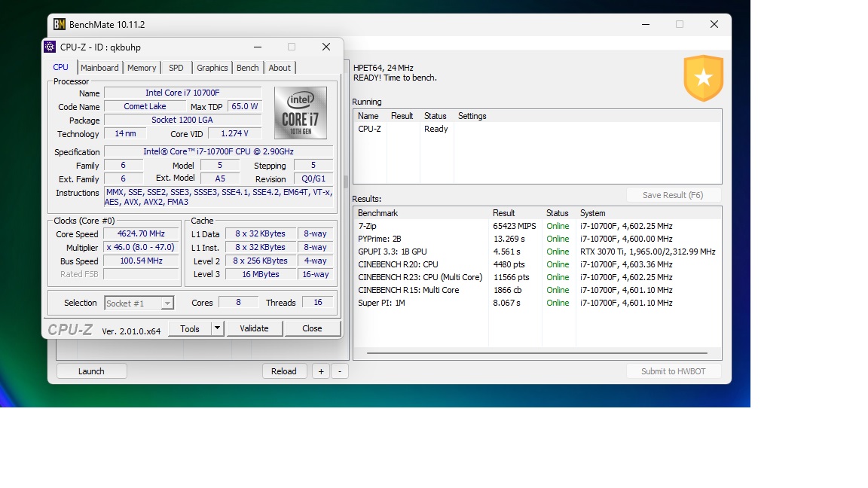This screenshot has width=868, height=488.
Task: Select the Super PI: 1M row
Action: (537, 303)
